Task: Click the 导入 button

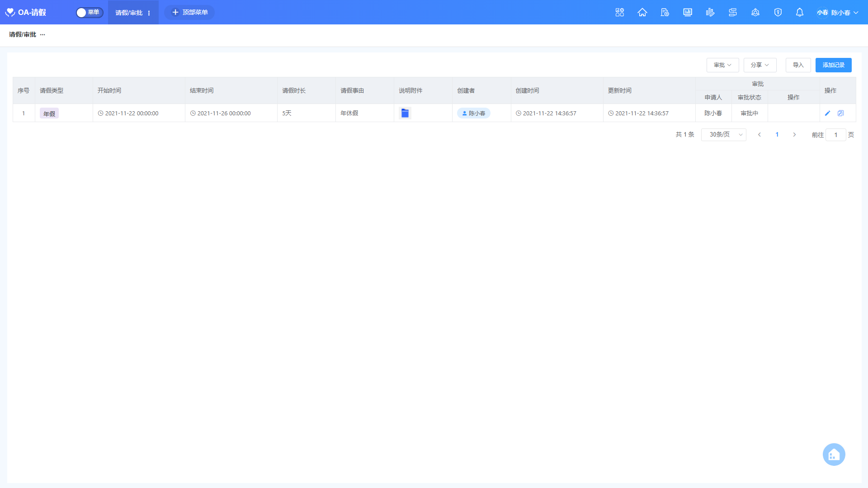Action: (x=798, y=65)
